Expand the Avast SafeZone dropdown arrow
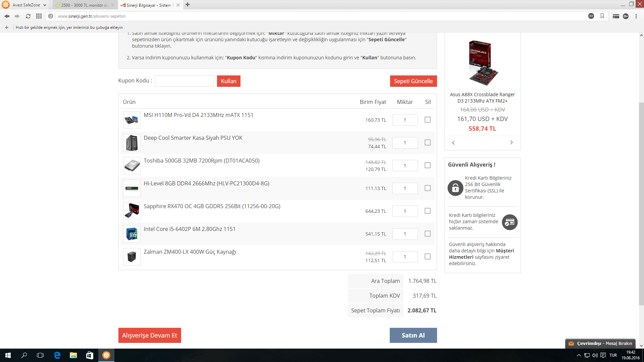This screenshot has height=362, width=644. (45, 5)
